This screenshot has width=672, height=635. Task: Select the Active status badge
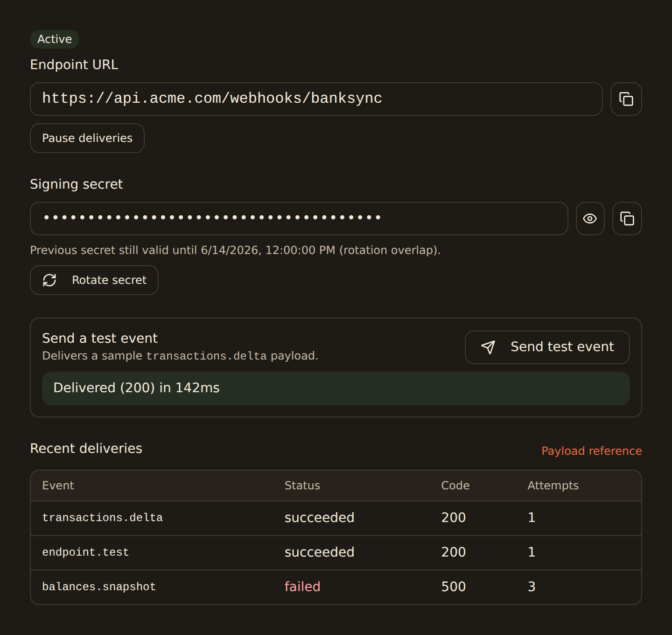coord(55,39)
